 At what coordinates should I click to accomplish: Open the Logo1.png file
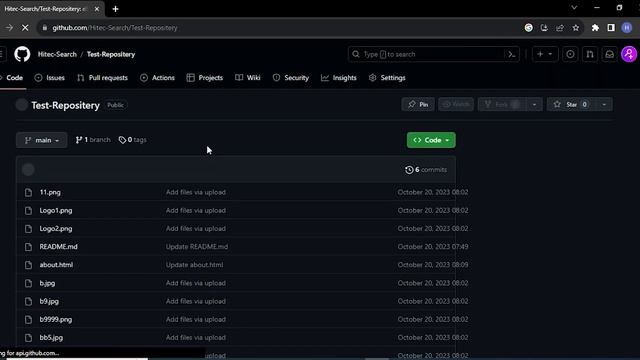[x=56, y=211]
